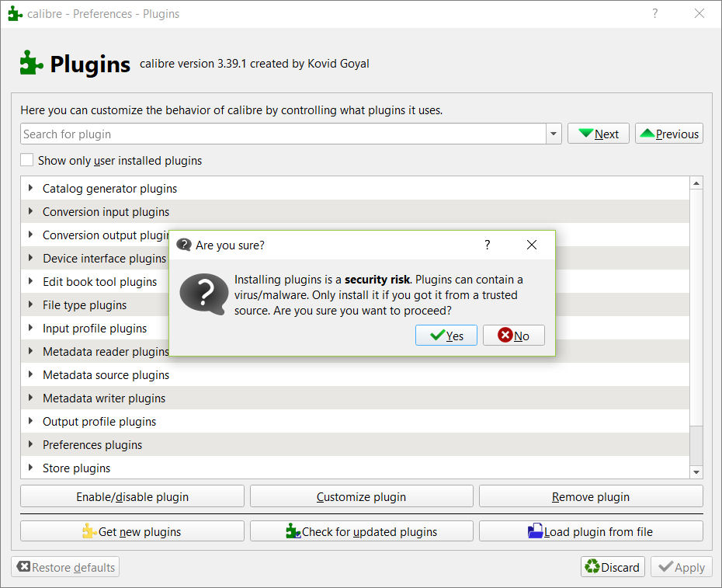Viewport: 722px width, 588px height.
Task: Click Remove plugin button
Action: pyautogui.click(x=591, y=496)
